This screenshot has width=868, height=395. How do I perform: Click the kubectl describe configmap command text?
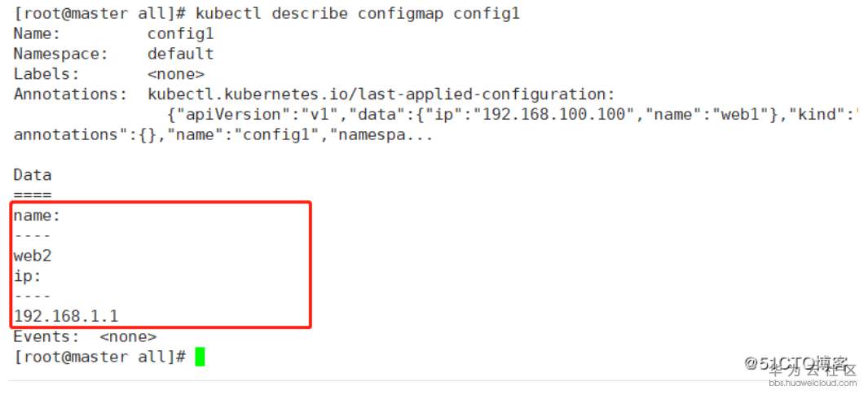(x=358, y=14)
